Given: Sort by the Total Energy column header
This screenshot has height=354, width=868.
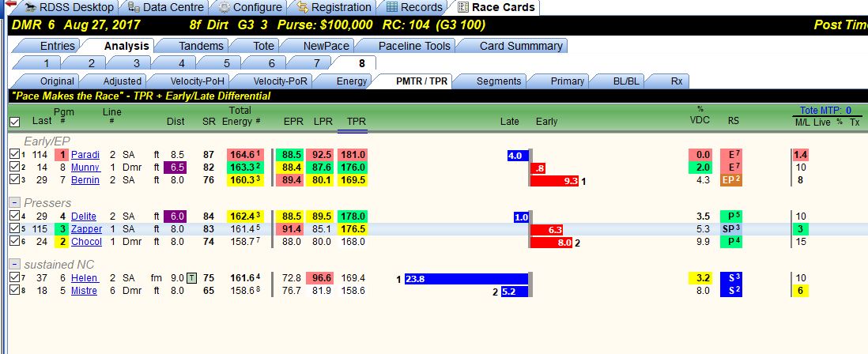Looking at the screenshot, I should (240, 116).
